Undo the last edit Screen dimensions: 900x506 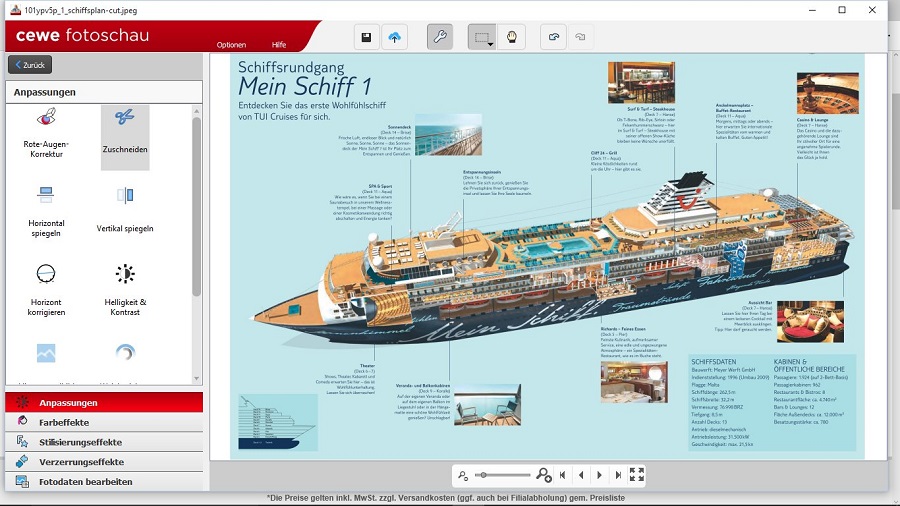point(553,37)
